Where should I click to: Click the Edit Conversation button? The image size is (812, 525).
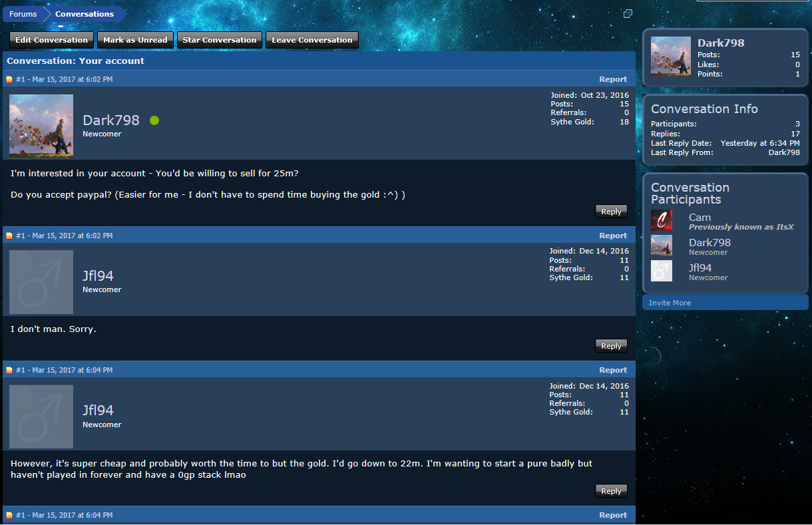(x=52, y=40)
